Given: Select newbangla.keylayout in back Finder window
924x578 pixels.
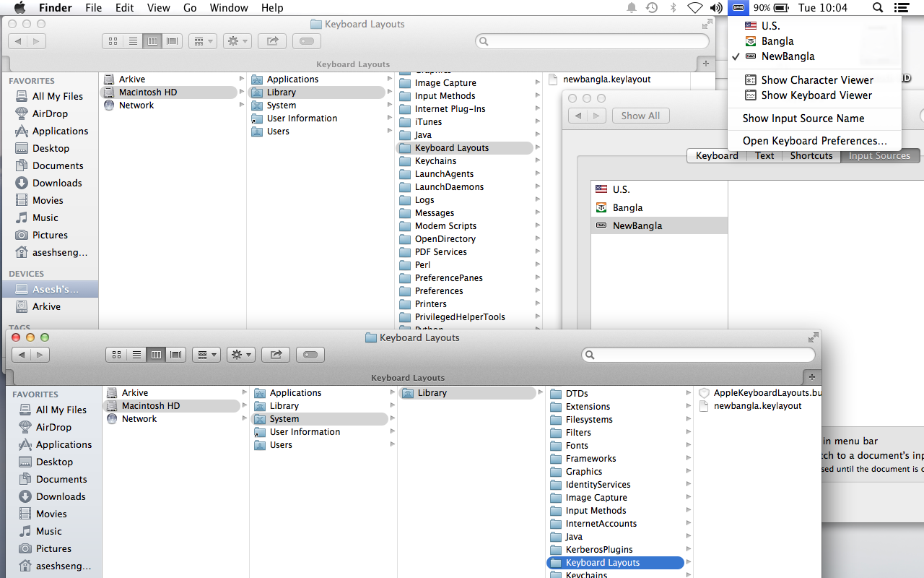Looking at the screenshot, I should click(x=606, y=79).
